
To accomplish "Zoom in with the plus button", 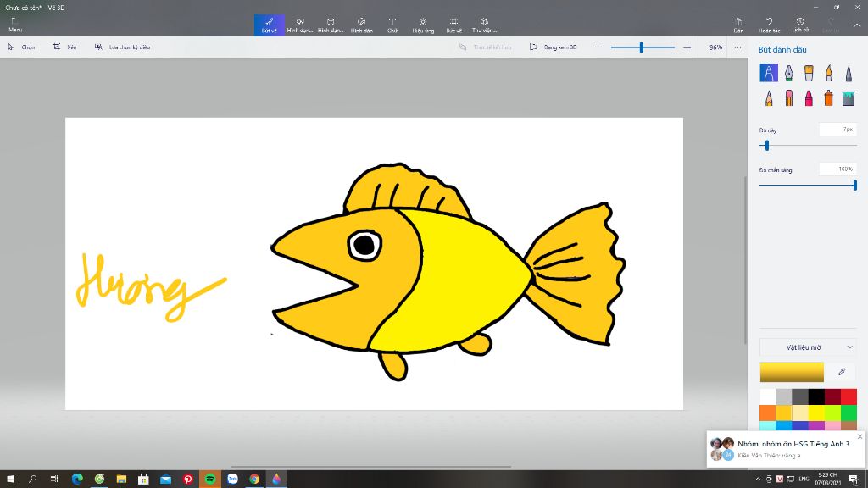I will (x=687, y=47).
